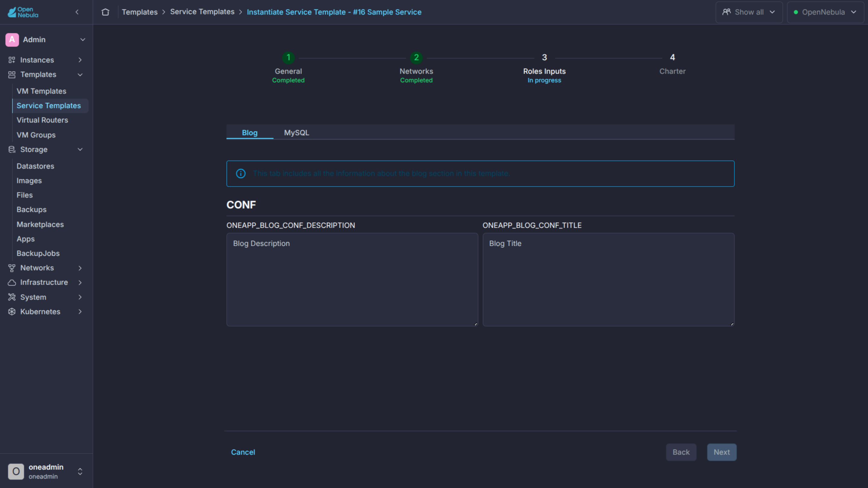Click the Instances grid icon
Image resolution: width=868 pixels, height=488 pixels.
tap(12, 60)
